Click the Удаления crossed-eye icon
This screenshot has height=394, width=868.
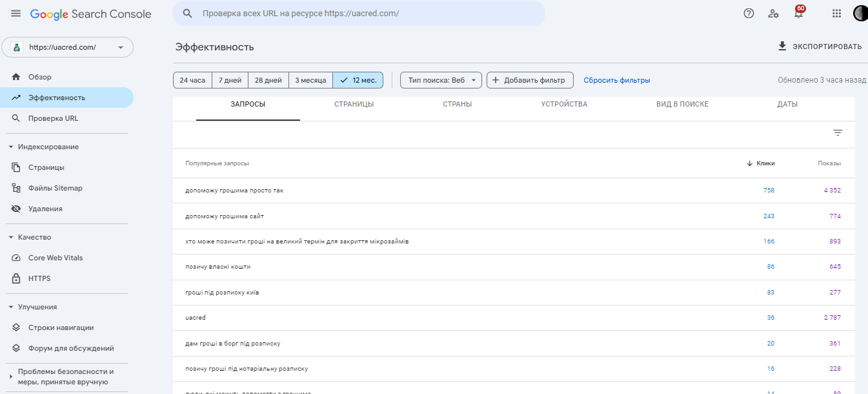tap(16, 209)
